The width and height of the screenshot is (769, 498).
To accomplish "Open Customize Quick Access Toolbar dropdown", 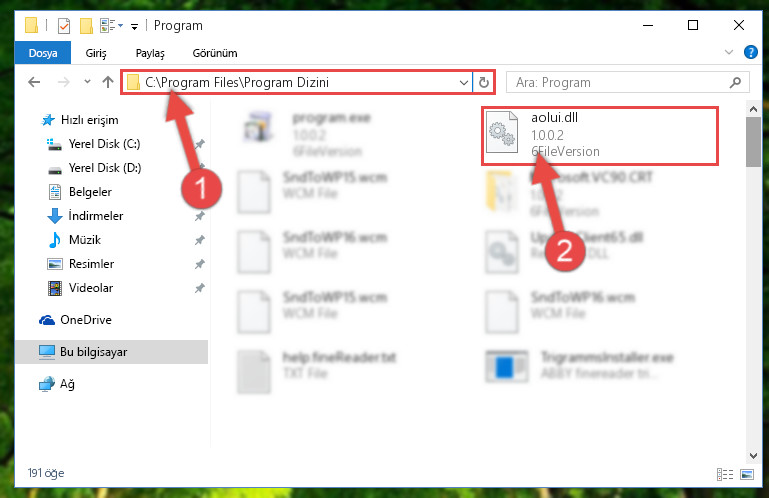I will [134, 26].
